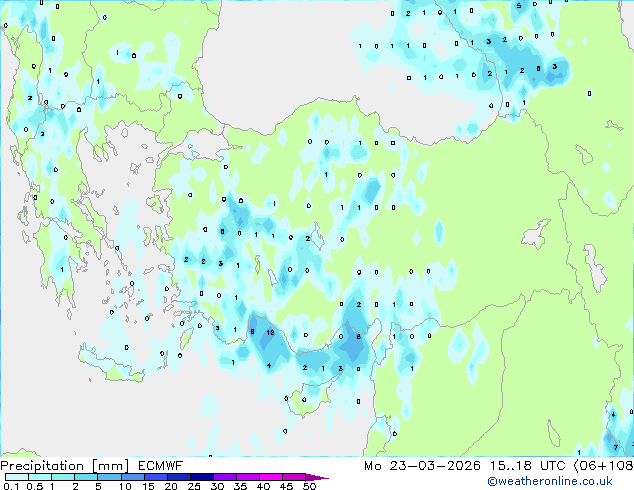The image size is (634, 490).
Task: Click the 'ECMWF' model label
Action: point(161,466)
